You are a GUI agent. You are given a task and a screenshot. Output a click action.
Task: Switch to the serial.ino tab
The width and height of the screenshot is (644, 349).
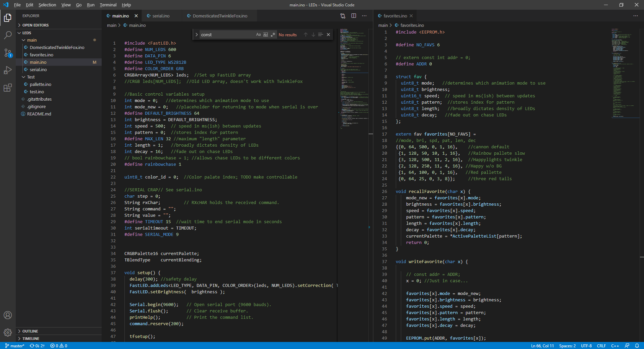[x=162, y=16]
